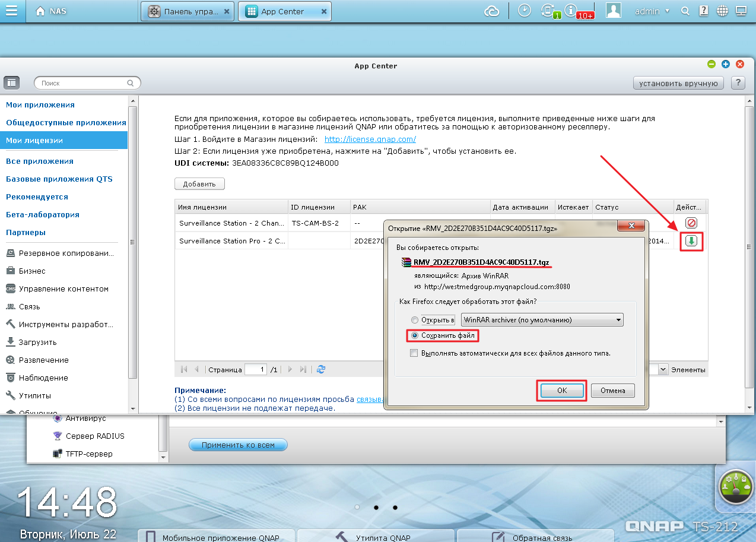
Task: Open 'Рекомендуется' section
Action: pos(37,196)
